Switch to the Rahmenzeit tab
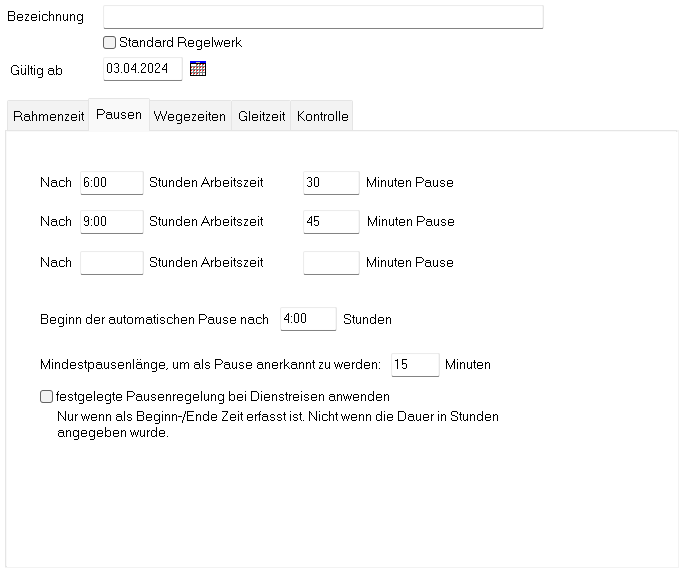The image size is (685, 570). [x=48, y=116]
